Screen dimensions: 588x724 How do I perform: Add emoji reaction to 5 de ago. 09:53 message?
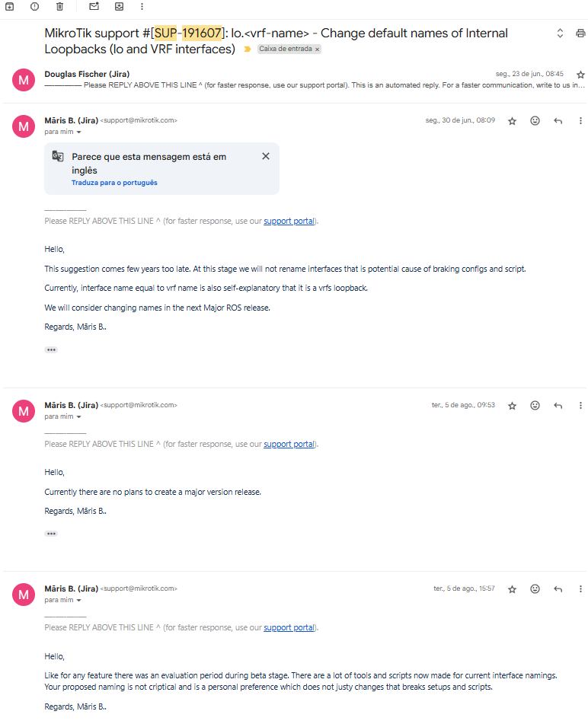coord(535,406)
